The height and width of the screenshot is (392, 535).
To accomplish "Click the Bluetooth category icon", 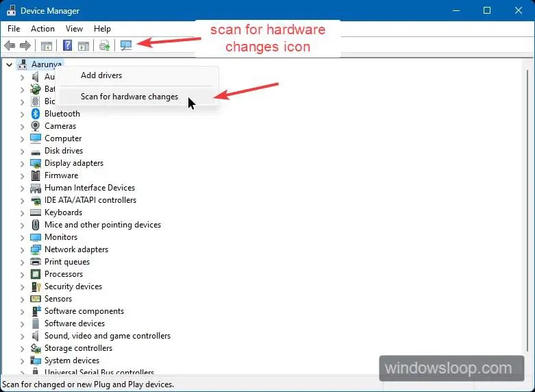I will coord(36,114).
